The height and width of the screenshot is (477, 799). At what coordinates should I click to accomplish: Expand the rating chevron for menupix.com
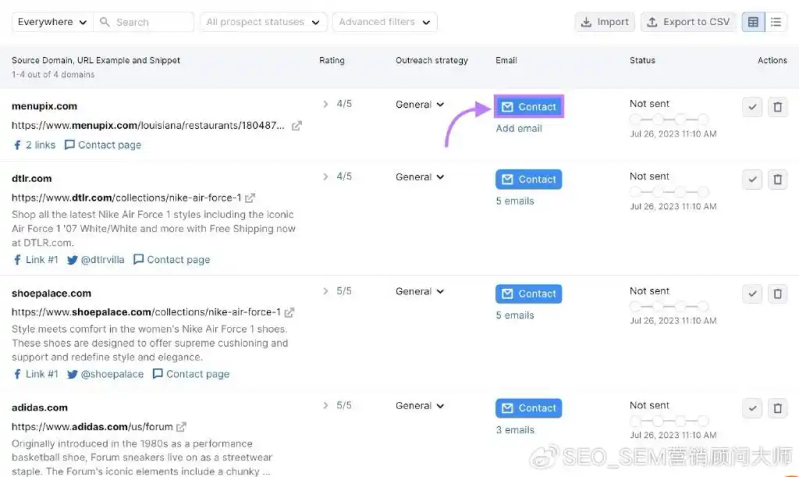(x=325, y=104)
